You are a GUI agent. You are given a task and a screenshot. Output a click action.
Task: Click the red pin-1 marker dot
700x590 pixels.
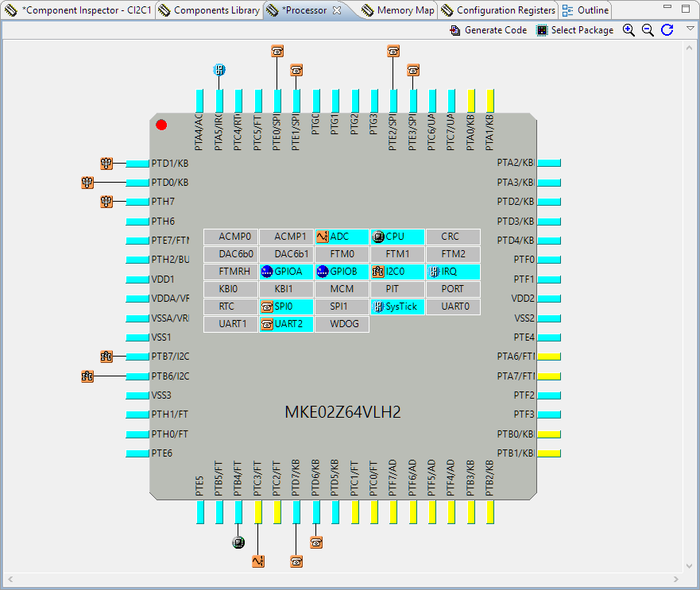pos(161,125)
